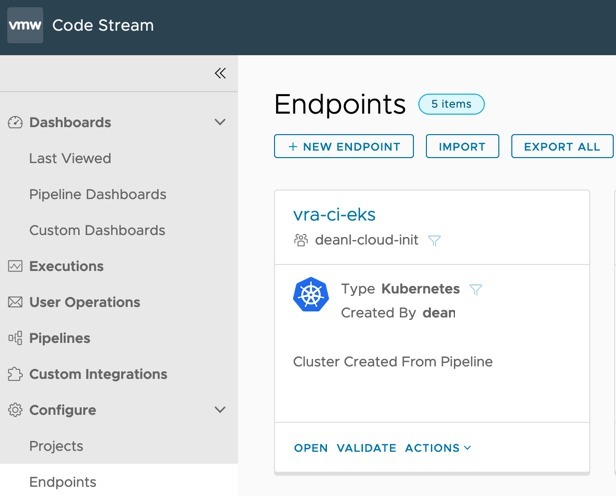The image size is (616, 496).
Task: Click the Configure gear icon
Action: tap(15, 410)
